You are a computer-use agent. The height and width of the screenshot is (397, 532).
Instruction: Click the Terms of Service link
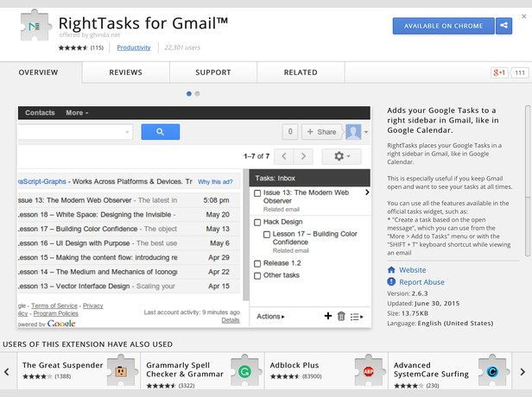(x=54, y=306)
